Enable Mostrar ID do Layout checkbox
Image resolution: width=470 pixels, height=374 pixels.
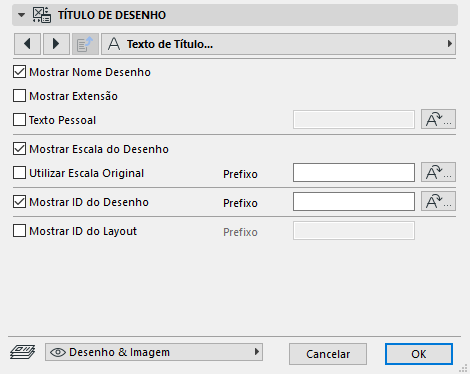pos(19,231)
